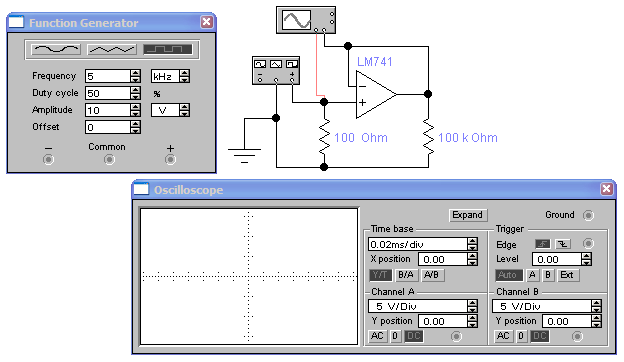
Task: Set Channel A coupling to AC
Action: 377,336
